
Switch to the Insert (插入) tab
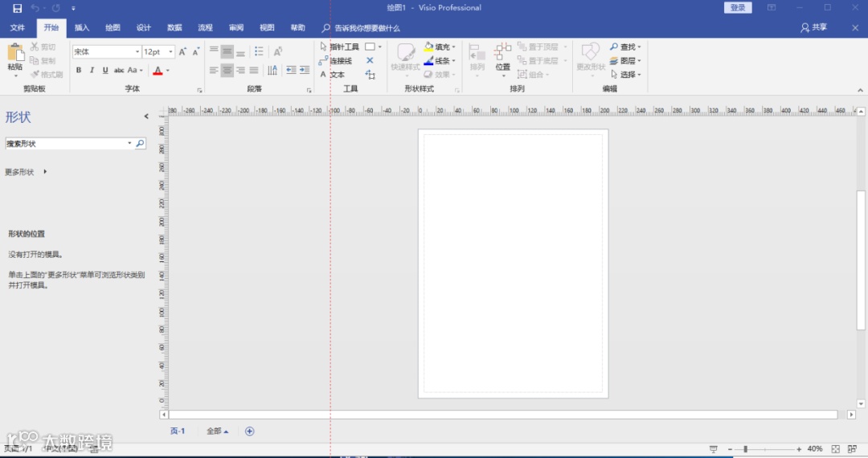(x=82, y=27)
